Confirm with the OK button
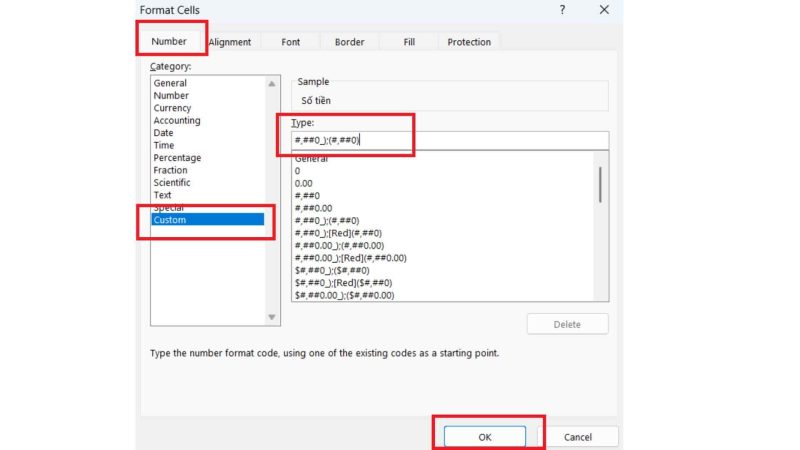This screenshot has width=800, height=450. (x=485, y=437)
